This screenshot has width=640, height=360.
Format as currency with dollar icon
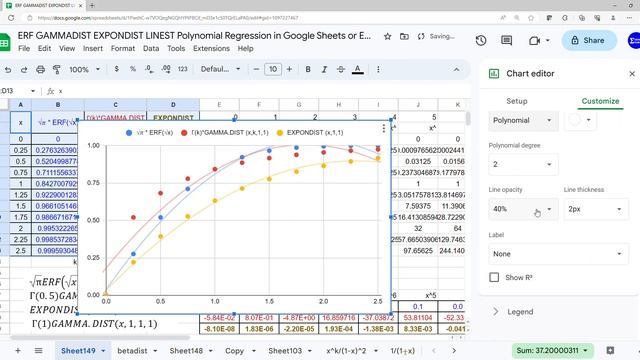click(x=117, y=69)
